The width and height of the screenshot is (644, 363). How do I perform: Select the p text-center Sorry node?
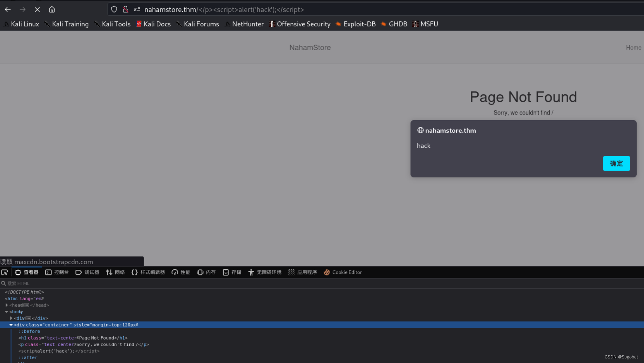[x=83, y=344]
